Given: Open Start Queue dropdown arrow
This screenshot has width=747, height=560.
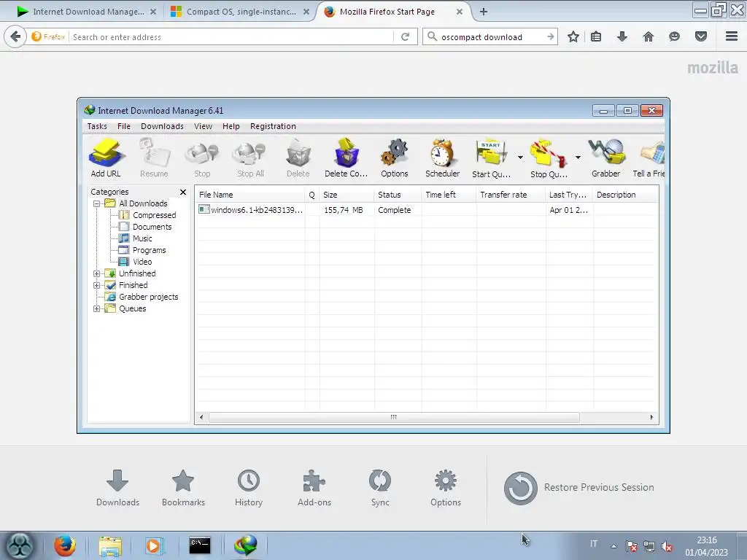Looking at the screenshot, I should [520, 157].
